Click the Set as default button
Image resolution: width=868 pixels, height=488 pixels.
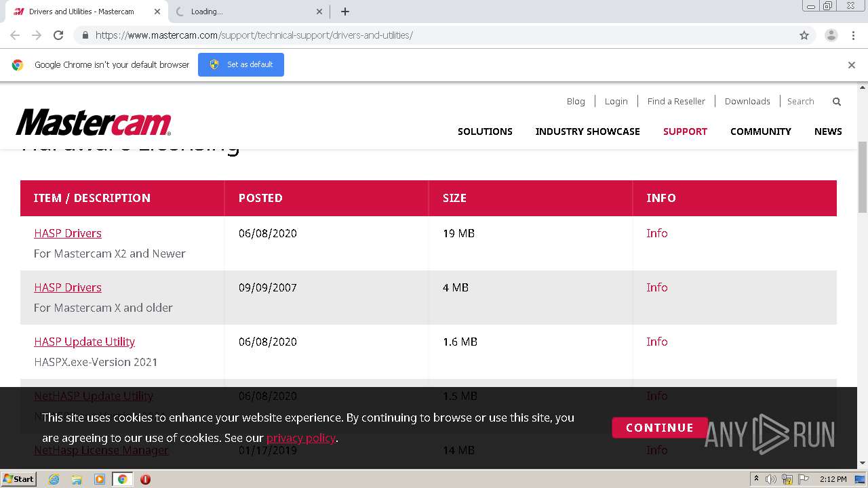(241, 64)
